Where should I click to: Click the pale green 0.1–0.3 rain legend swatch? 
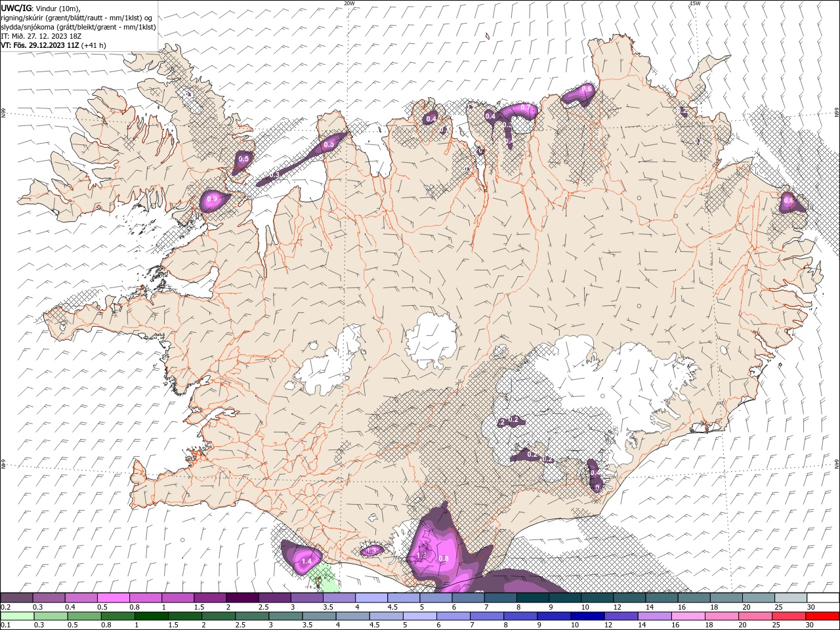pyautogui.click(x=17, y=616)
